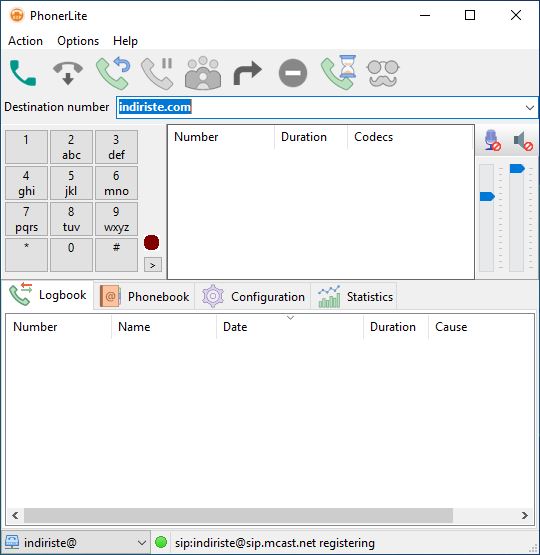Click the dark red record button
Image resolution: width=540 pixels, height=555 pixels.
point(151,242)
